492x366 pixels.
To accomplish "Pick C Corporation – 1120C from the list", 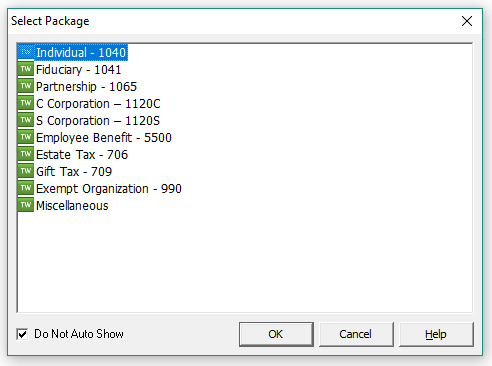I will (x=98, y=104).
